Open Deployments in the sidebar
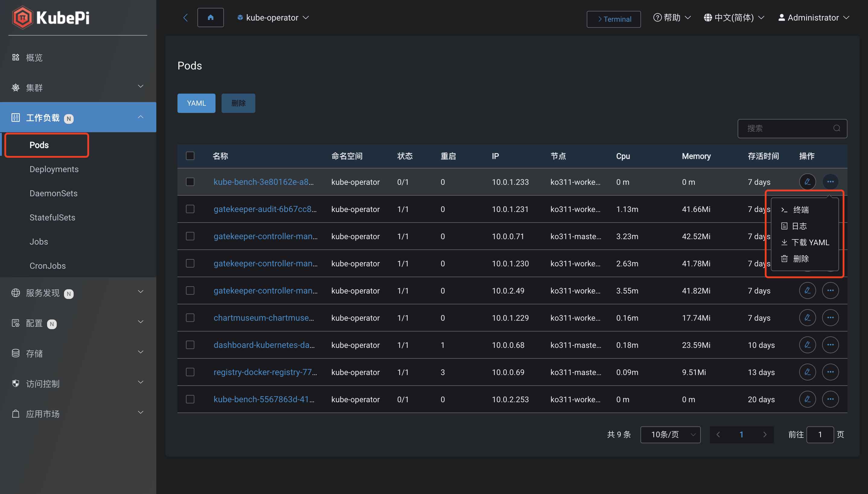 click(x=54, y=169)
